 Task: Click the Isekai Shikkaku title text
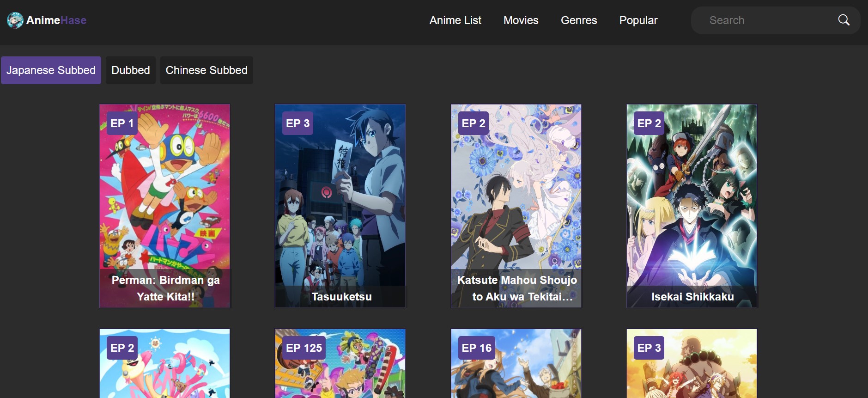click(x=692, y=297)
